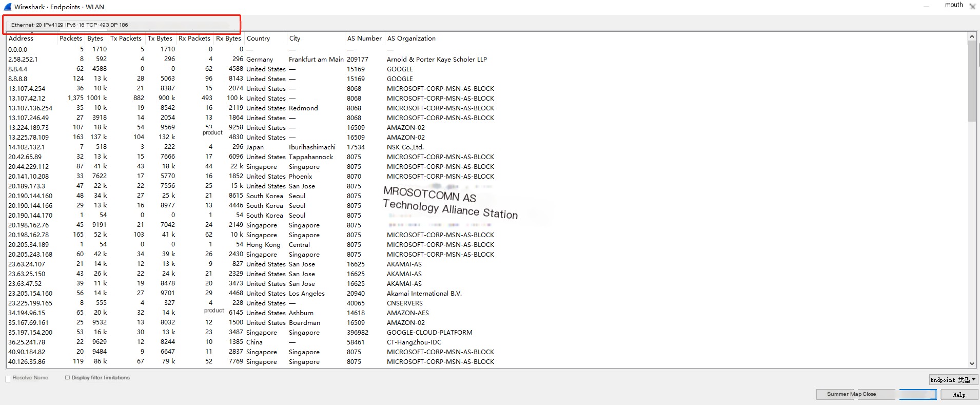980x405 pixels.
Task: Select the IPv4 129 tab
Action: [x=53, y=25]
